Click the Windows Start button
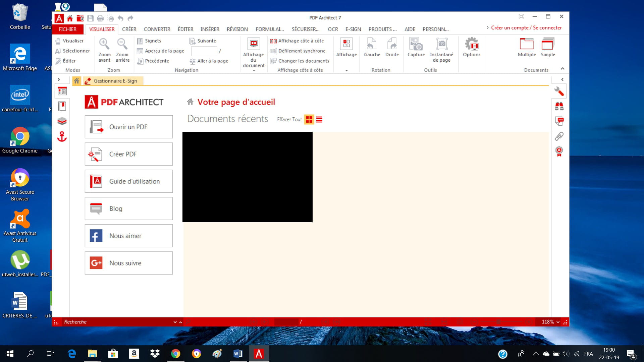 coord(10,354)
